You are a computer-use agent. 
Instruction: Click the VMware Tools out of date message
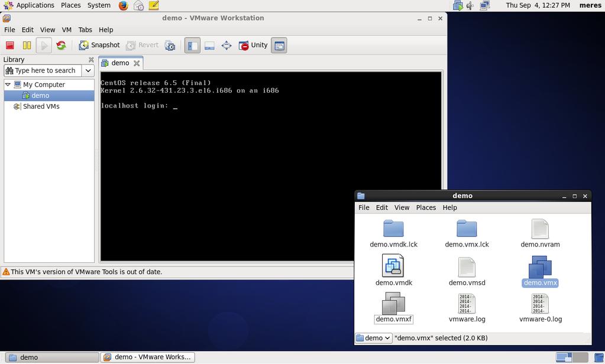86,272
